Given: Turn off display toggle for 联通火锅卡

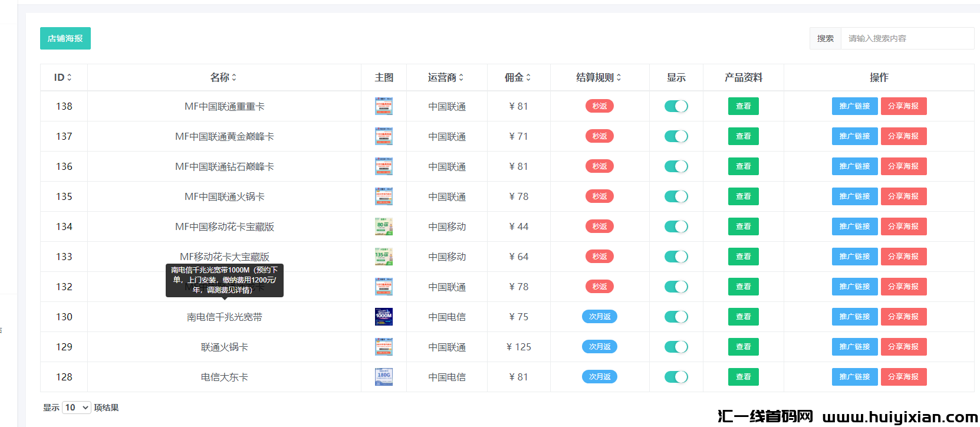Looking at the screenshot, I should click(x=676, y=347).
